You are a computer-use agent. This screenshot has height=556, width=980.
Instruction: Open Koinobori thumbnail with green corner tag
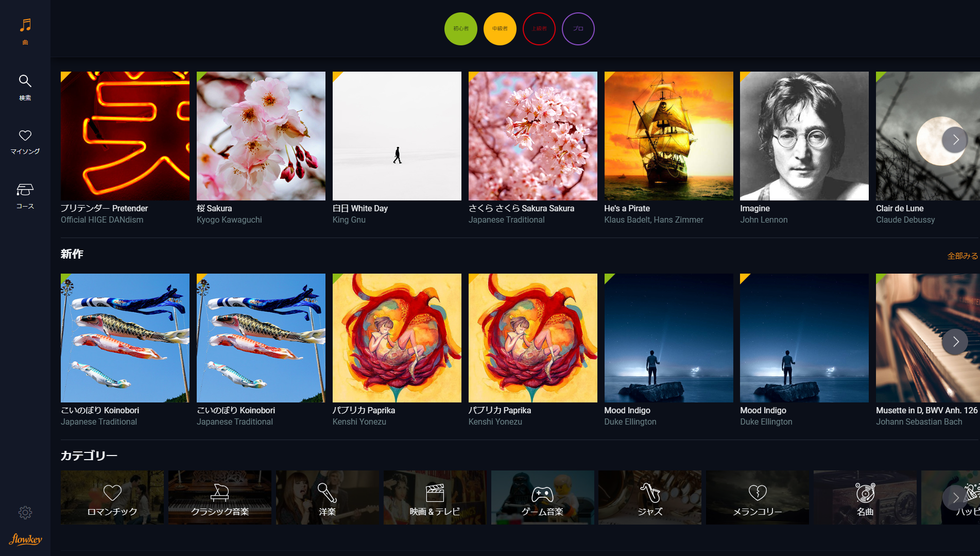(125, 338)
